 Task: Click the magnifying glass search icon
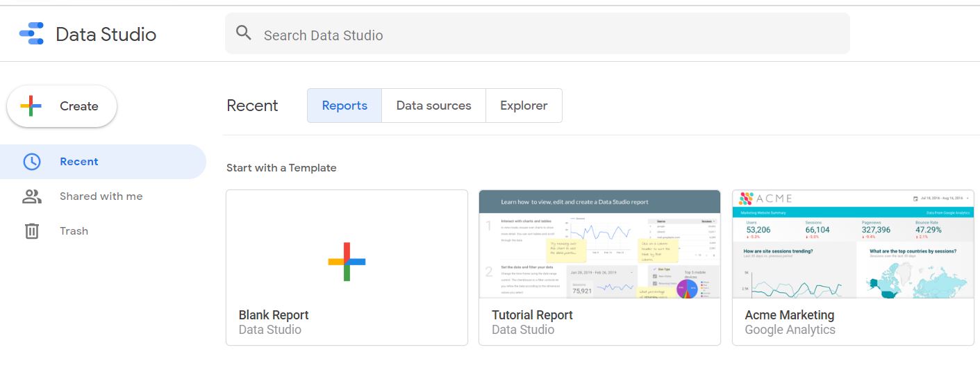pyautogui.click(x=244, y=33)
